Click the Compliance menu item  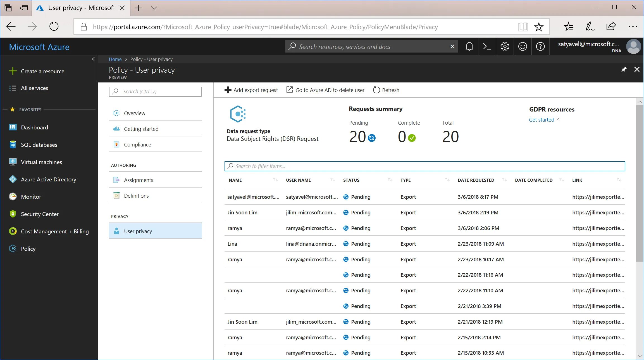click(138, 144)
